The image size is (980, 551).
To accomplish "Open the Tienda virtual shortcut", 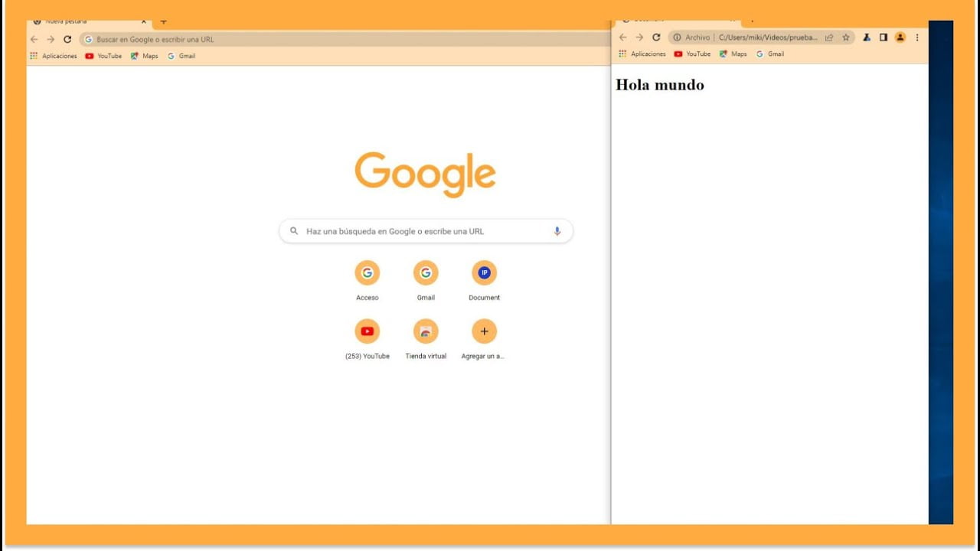I will click(426, 339).
